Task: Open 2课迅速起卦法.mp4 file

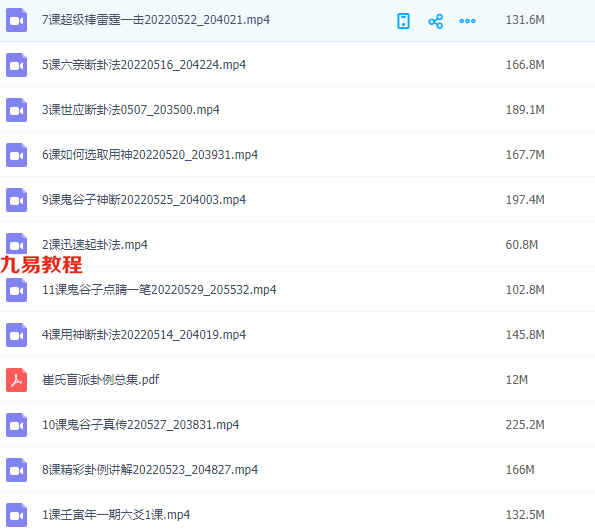Action: (x=94, y=245)
